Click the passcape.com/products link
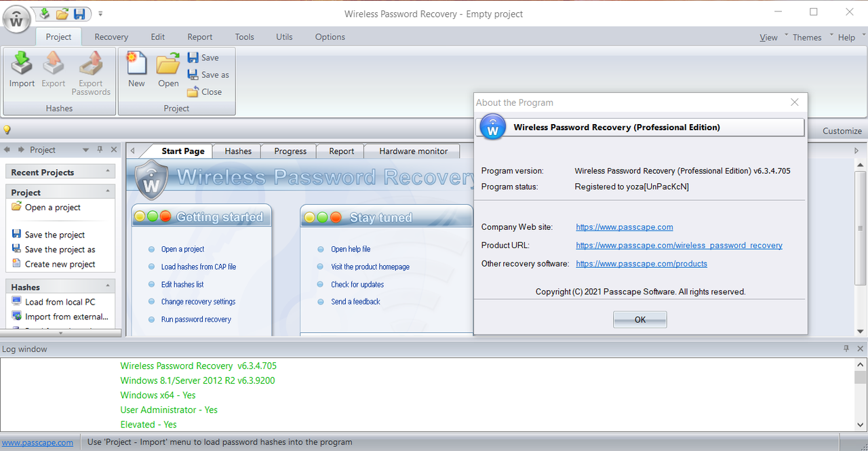Viewport: 868px width, 451px height. (x=642, y=264)
